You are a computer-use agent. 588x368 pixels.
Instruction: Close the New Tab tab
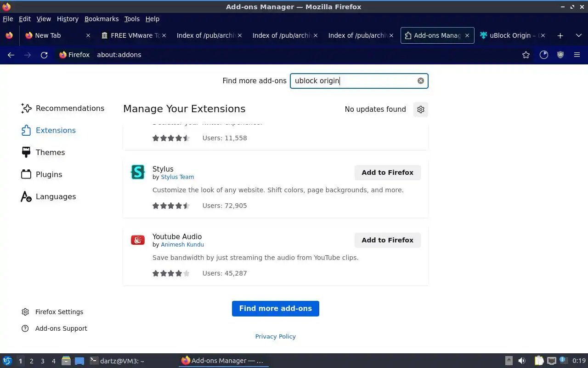coord(88,35)
